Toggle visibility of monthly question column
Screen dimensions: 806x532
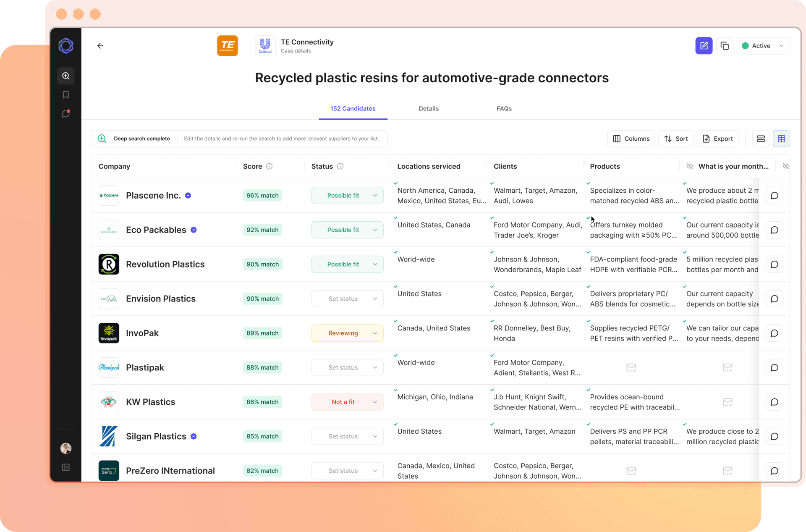pos(690,166)
